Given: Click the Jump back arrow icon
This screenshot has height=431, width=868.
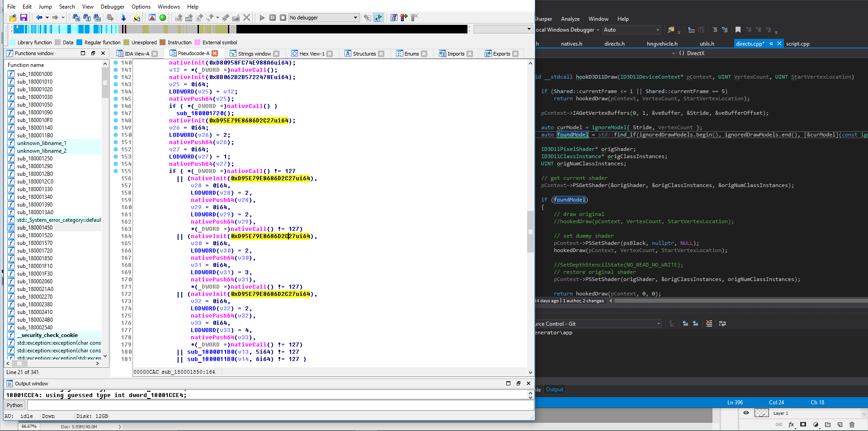Looking at the screenshot, I should click(39, 18).
